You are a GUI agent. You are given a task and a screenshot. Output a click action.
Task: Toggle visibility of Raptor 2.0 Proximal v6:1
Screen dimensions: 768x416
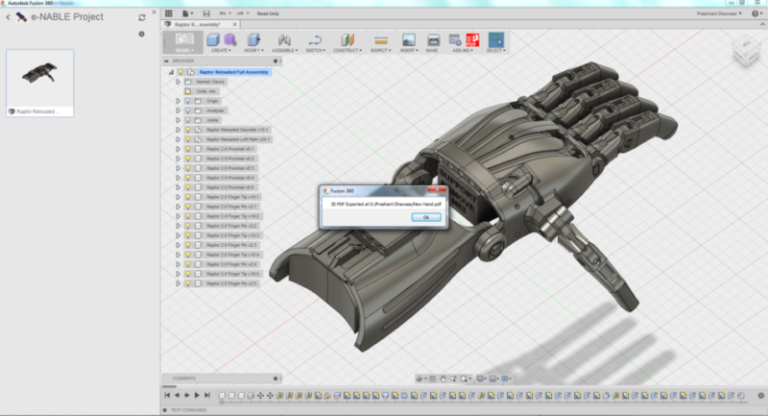click(x=188, y=149)
